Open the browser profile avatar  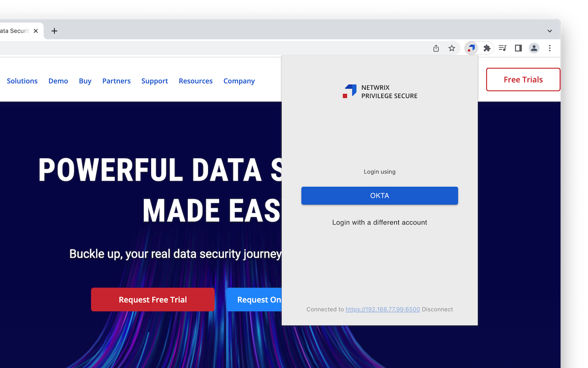[x=534, y=48]
